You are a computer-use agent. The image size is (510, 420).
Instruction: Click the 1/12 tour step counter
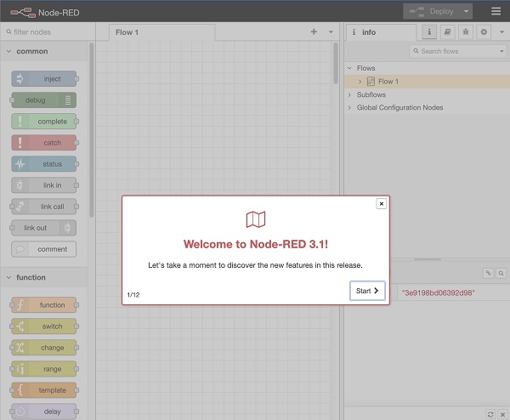click(x=133, y=295)
